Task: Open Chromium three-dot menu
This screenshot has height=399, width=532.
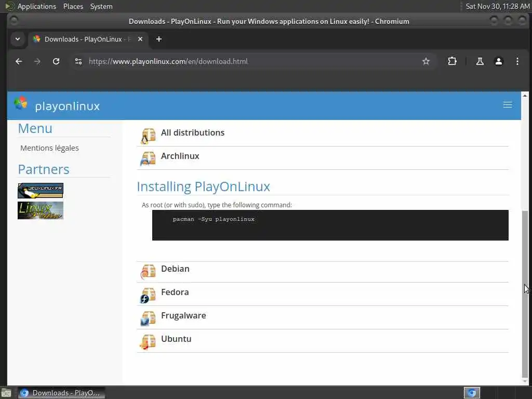Action: point(517,61)
